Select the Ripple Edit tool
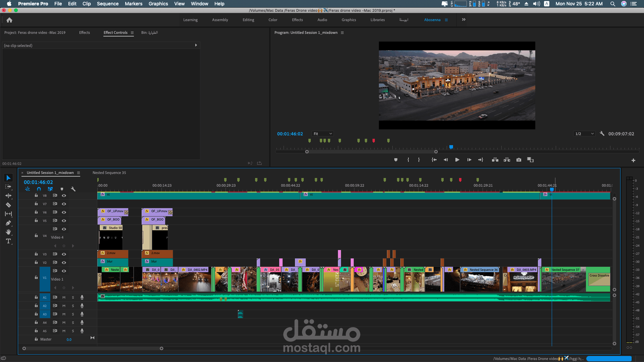This screenshot has width=644, height=362. pos(8,196)
